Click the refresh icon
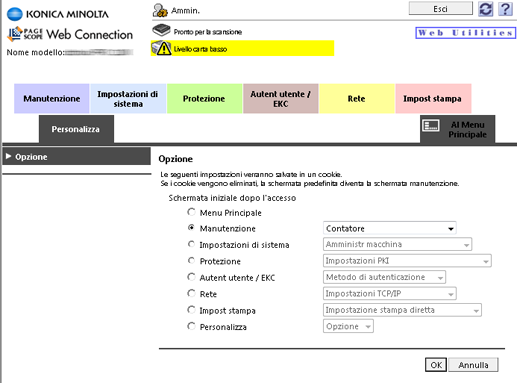The image size is (517, 383). click(485, 9)
